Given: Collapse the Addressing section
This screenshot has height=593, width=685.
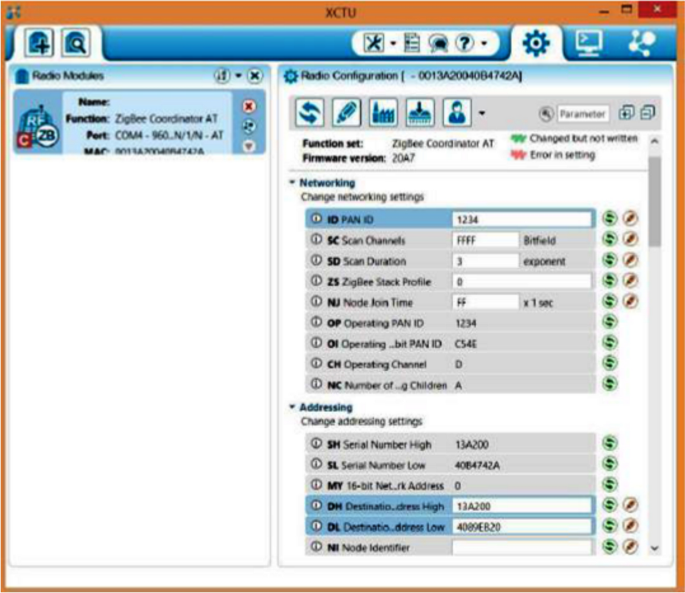Looking at the screenshot, I should click(292, 407).
